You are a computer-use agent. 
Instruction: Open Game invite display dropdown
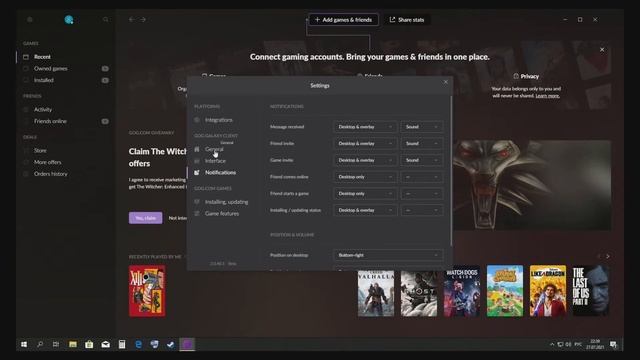point(365,160)
